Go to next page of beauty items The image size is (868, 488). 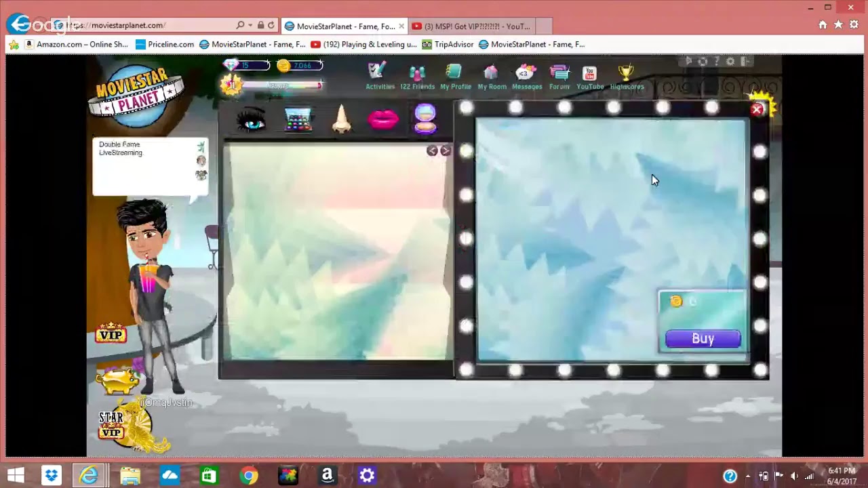tap(445, 150)
